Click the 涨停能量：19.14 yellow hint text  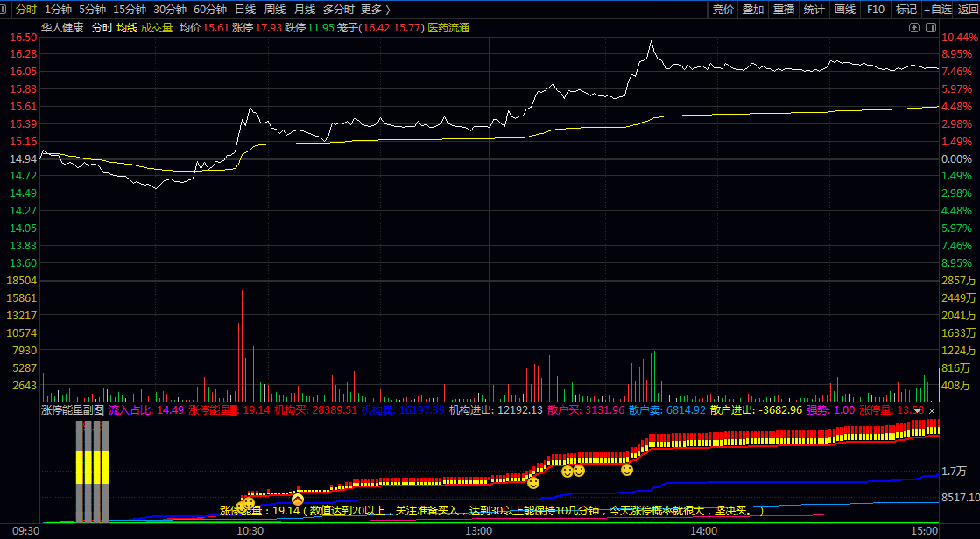coord(491,511)
